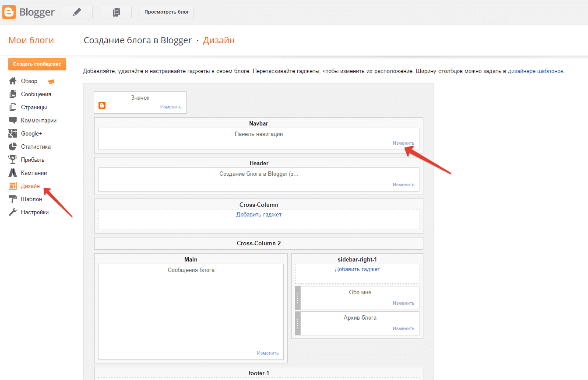Click the Статистика pie chart icon
This screenshot has height=380, width=588.
13,146
